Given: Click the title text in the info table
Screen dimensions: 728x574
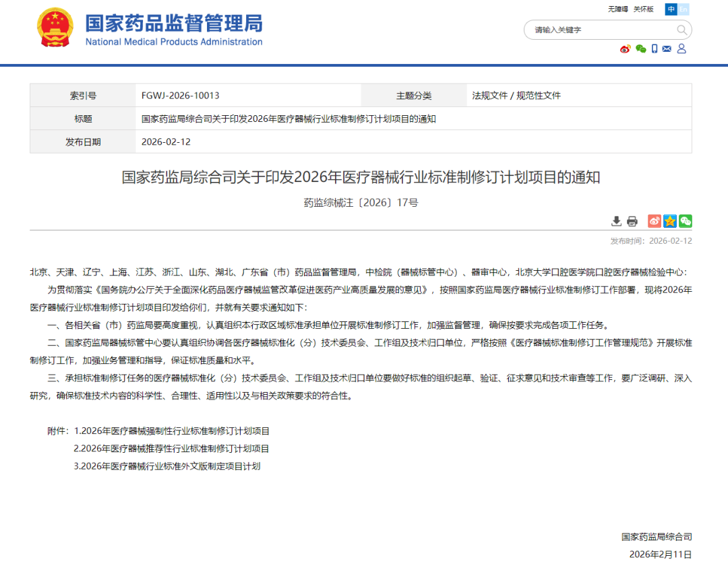Looking at the screenshot, I should pyautogui.click(x=289, y=119).
